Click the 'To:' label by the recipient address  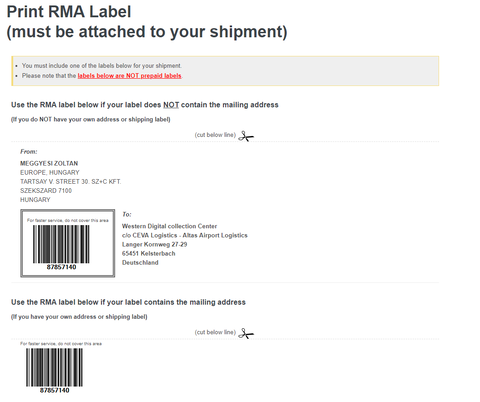click(x=127, y=214)
